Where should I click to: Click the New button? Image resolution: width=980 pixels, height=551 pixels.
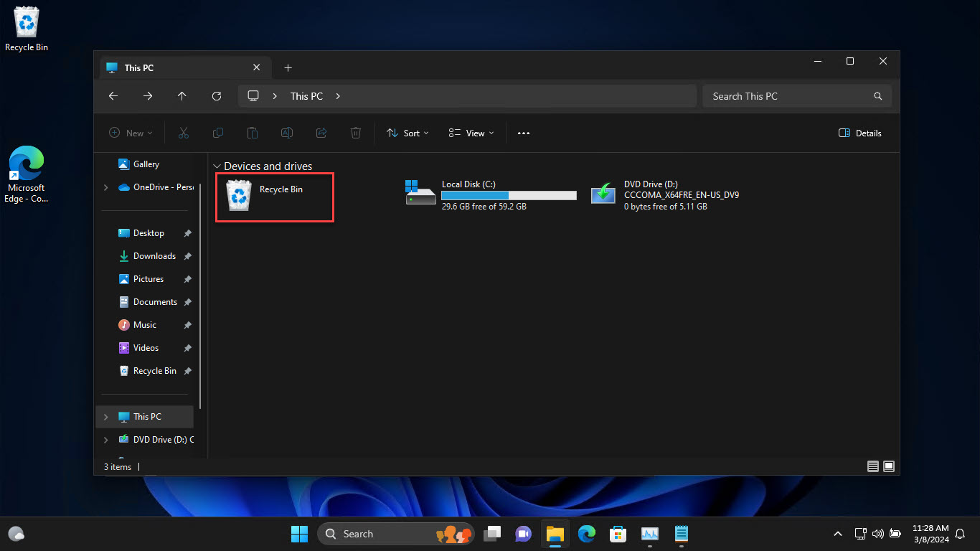pyautogui.click(x=130, y=133)
